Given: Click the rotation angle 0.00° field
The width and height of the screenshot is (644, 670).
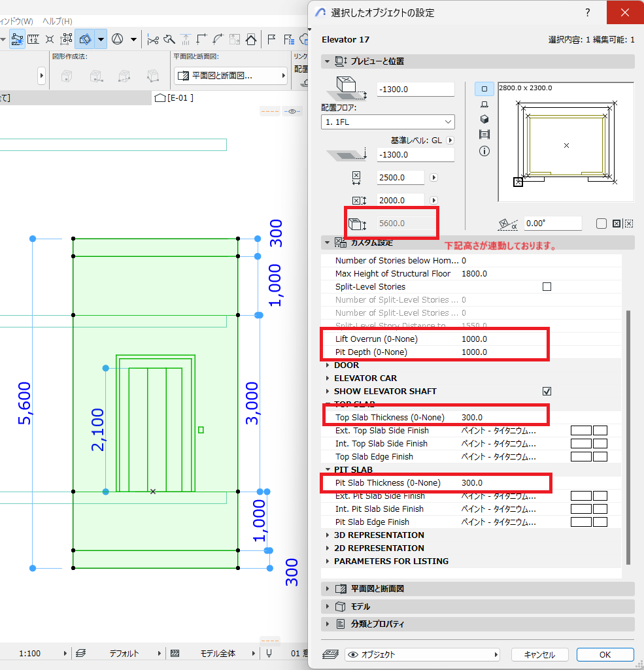Looking at the screenshot, I should click(552, 224).
